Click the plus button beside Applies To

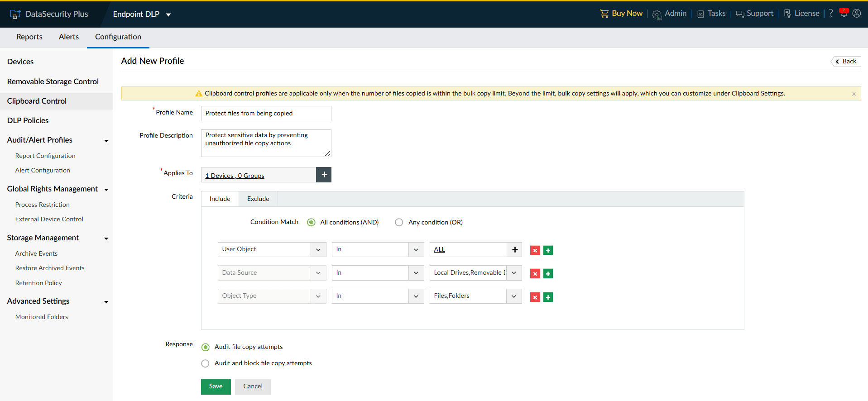(x=324, y=175)
